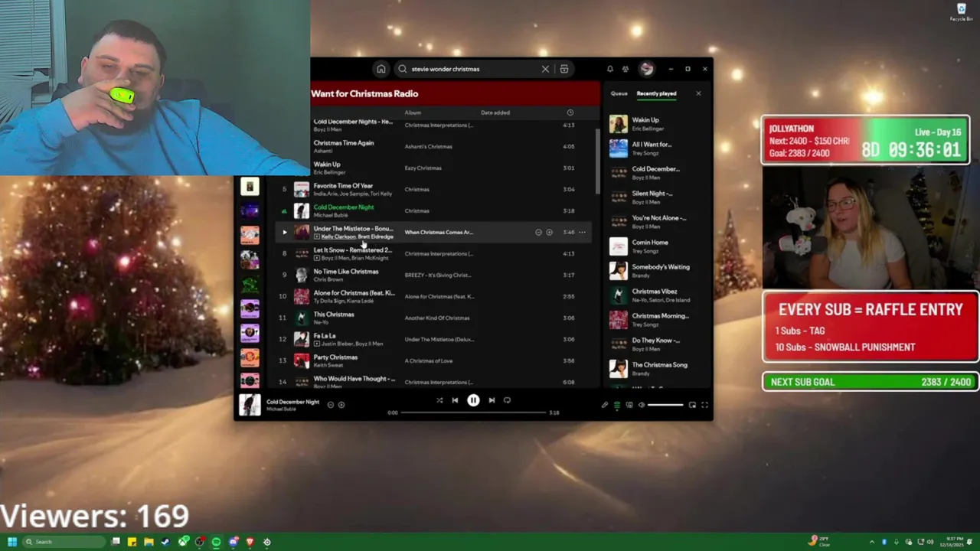Enter full screen from the player bar
This screenshot has height=551, width=980.
click(704, 405)
